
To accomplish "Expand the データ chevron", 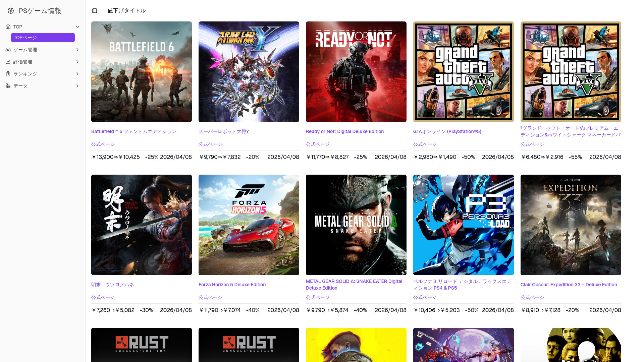I will 77,86.
